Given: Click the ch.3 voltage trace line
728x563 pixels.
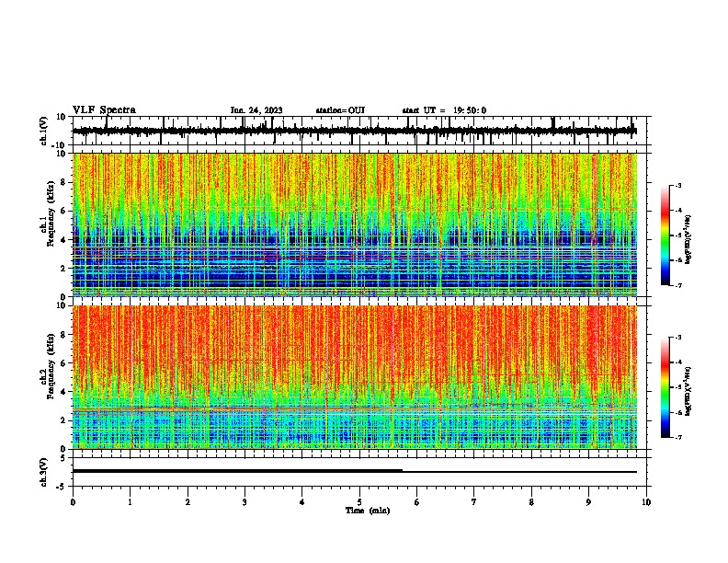Looking at the screenshot, I should (354, 471).
